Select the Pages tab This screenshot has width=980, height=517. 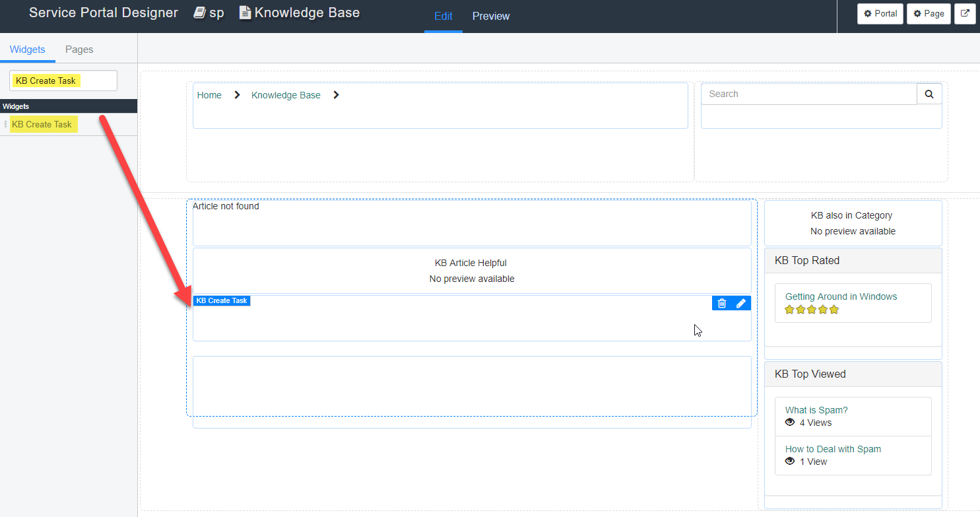[79, 50]
